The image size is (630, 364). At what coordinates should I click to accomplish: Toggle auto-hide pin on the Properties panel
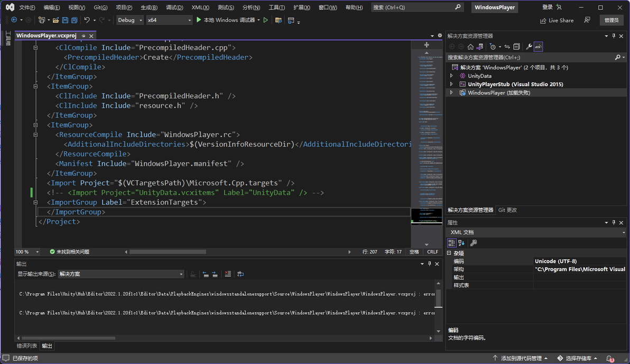click(x=614, y=222)
